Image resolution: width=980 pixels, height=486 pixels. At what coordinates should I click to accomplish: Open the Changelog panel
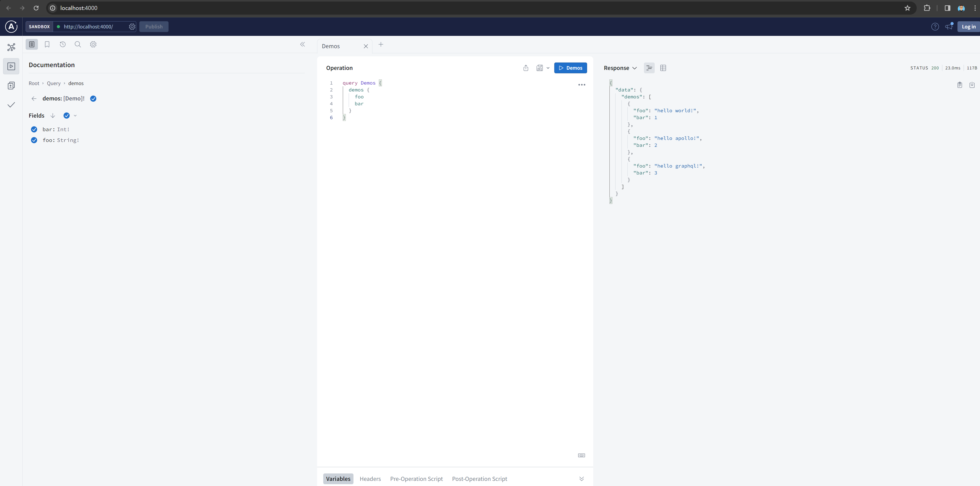point(11,85)
